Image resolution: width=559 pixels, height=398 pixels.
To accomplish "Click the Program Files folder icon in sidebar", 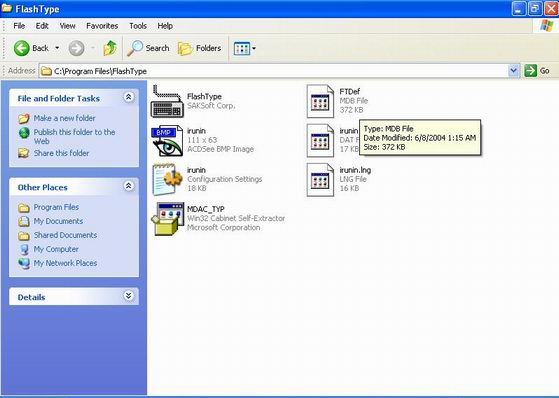I will coord(24,207).
